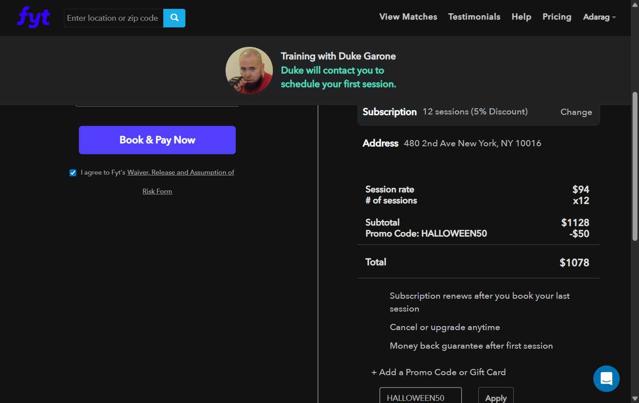Focus the location or zip code field
The image size is (639, 403).
tap(113, 18)
